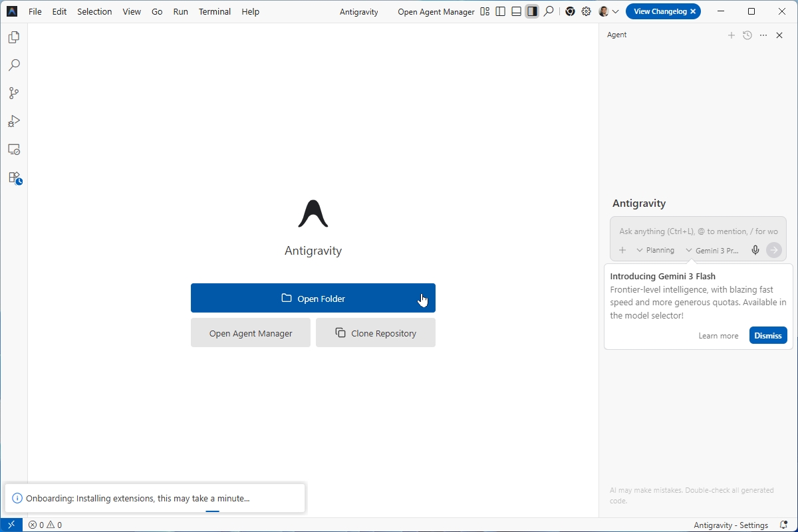Click the Search magnifier in the title bar
Viewport: 798px width, 532px height.
(549, 11)
